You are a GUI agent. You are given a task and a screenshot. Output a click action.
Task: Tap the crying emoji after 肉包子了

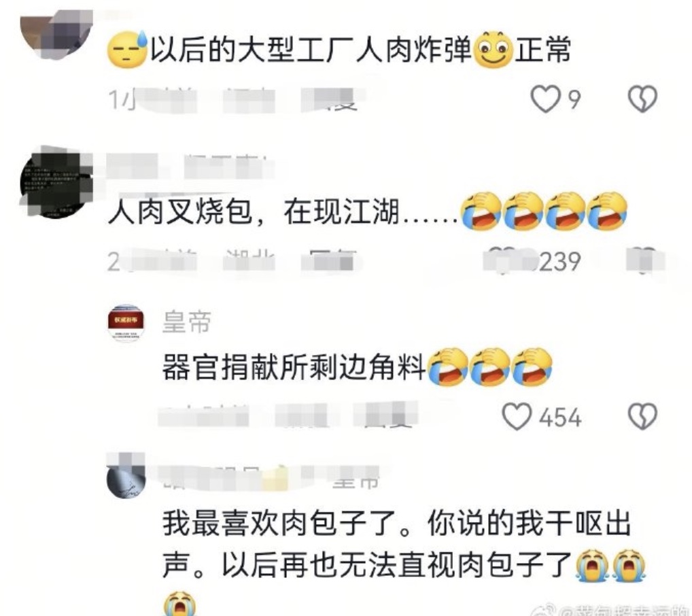pyautogui.click(x=592, y=565)
